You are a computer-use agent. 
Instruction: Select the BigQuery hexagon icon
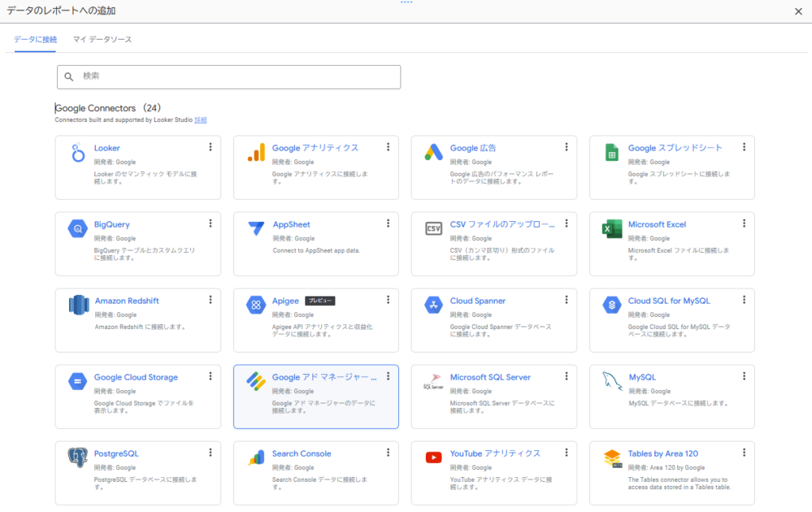(78, 229)
